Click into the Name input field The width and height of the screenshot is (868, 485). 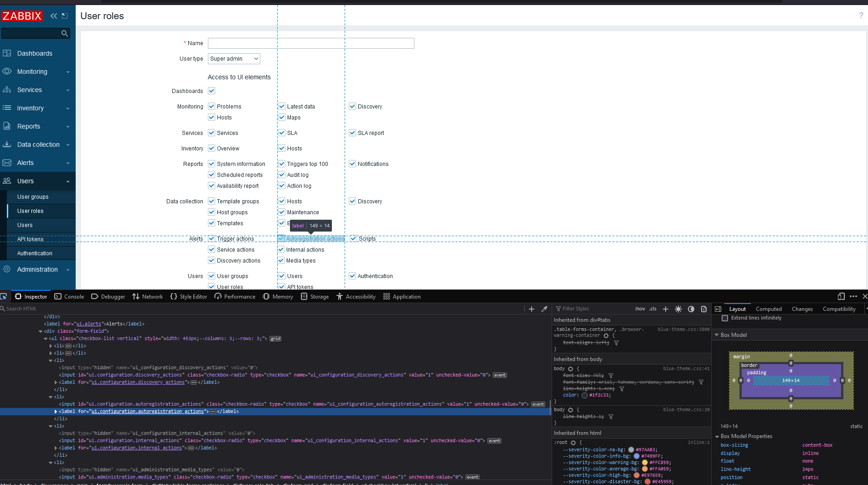click(x=311, y=43)
